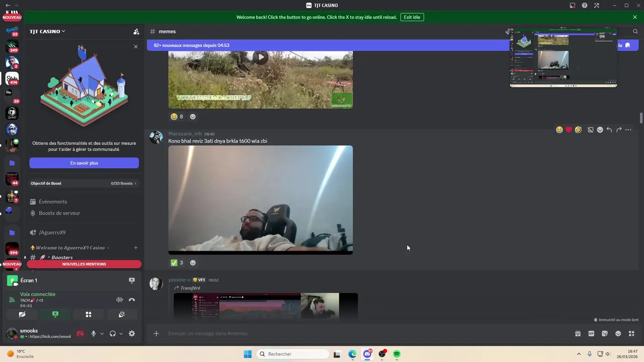Open the yassine-x username profile

(179, 280)
